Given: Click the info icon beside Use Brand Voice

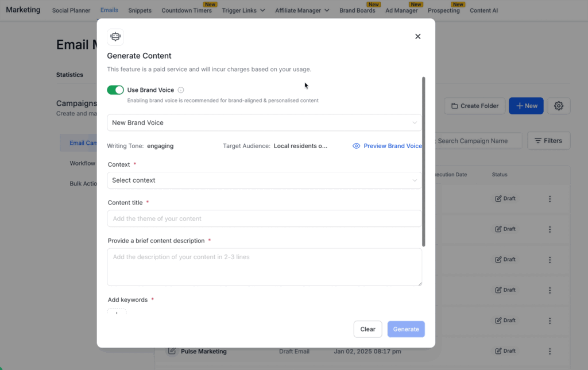Looking at the screenshot, I should pyautogui.click(x=181, y=90).
